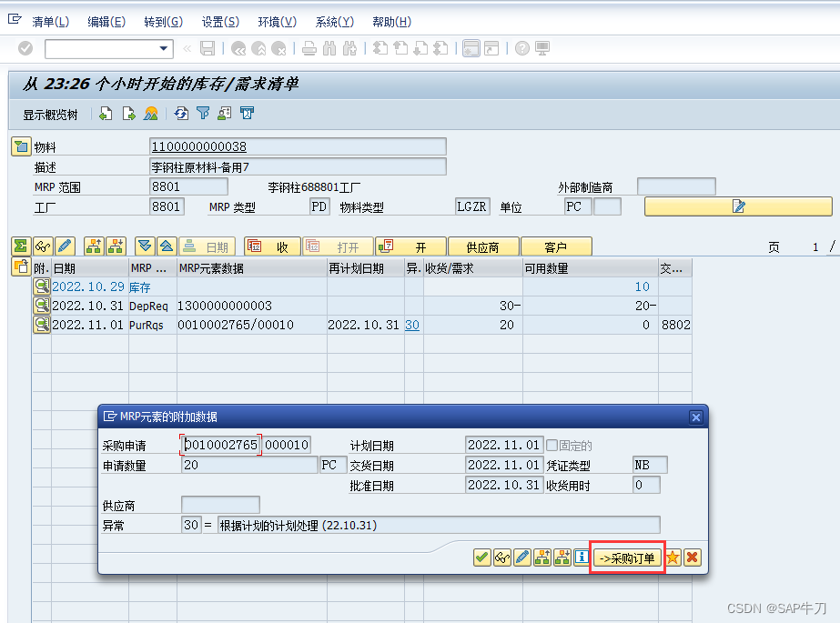Click the details magnifier icon on the DepReq row

[42, 306]
